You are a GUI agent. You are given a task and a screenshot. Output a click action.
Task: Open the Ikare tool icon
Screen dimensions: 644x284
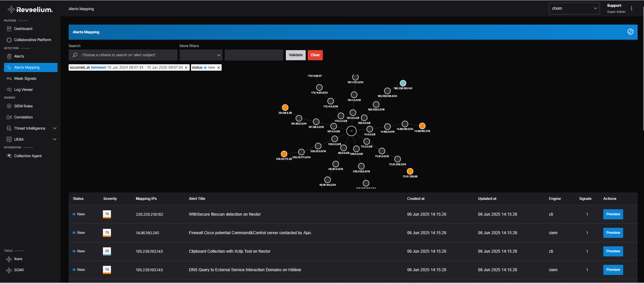coord(9,259)
